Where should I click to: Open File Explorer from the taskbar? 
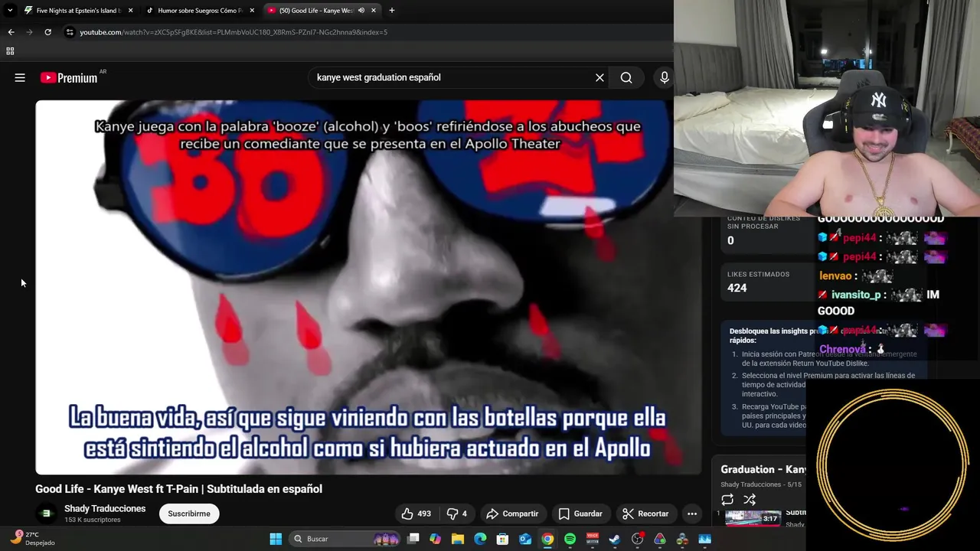[x=458, y=539]
